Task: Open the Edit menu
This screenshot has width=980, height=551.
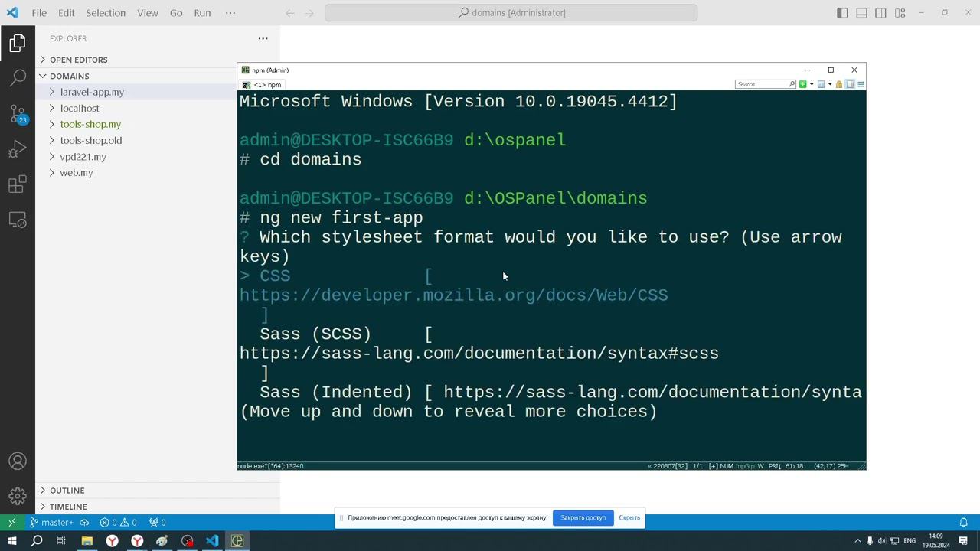Action: click(x=67, y=13)
